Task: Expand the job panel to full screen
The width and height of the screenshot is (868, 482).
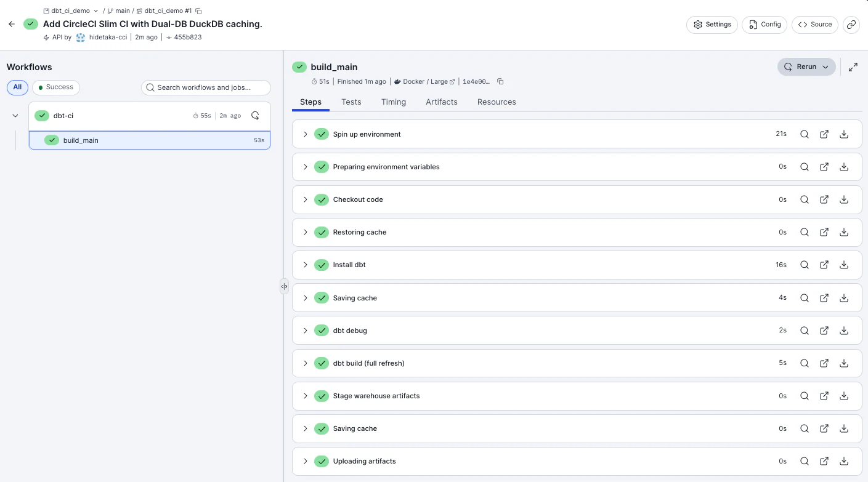Action: click(x=853, y=67)
